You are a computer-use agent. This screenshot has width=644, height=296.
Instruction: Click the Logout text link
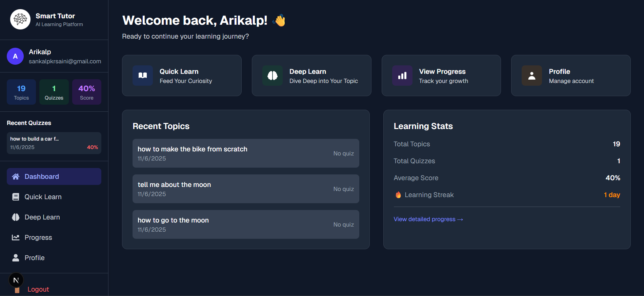(38, 289)
